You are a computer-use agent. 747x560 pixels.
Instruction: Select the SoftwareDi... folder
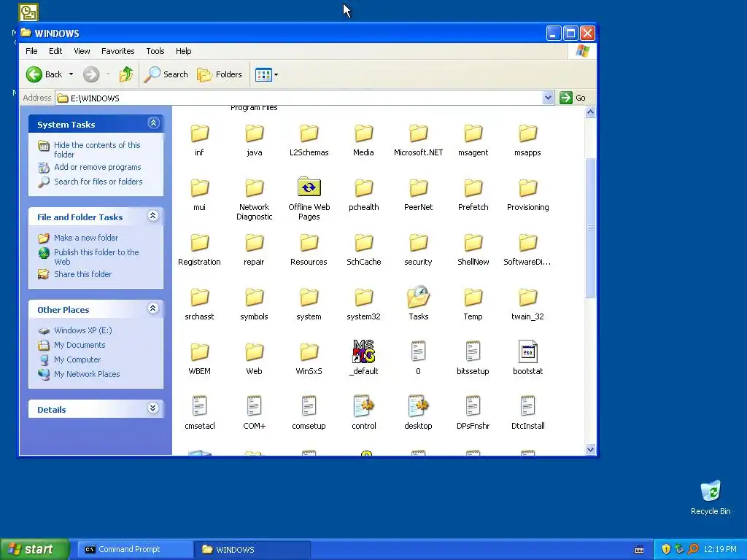tap(527, 250)
